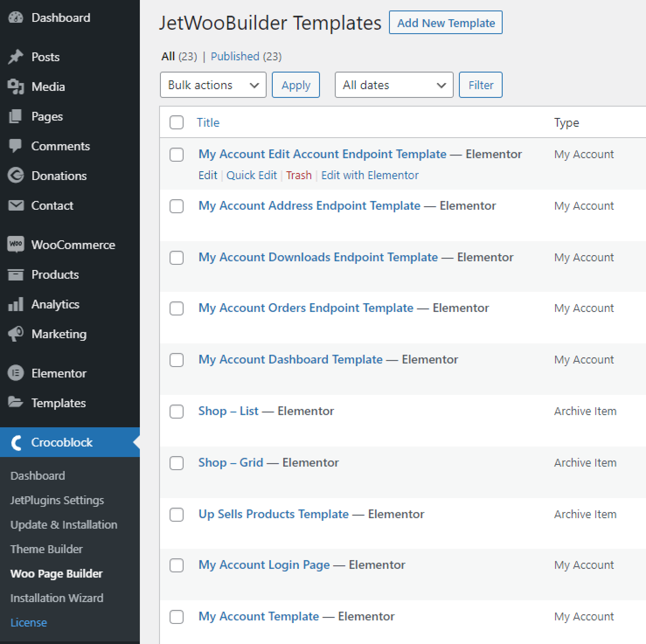Click the Posts pushpin icon
Screen dimensions: 646x644
[x=16, y=57]
